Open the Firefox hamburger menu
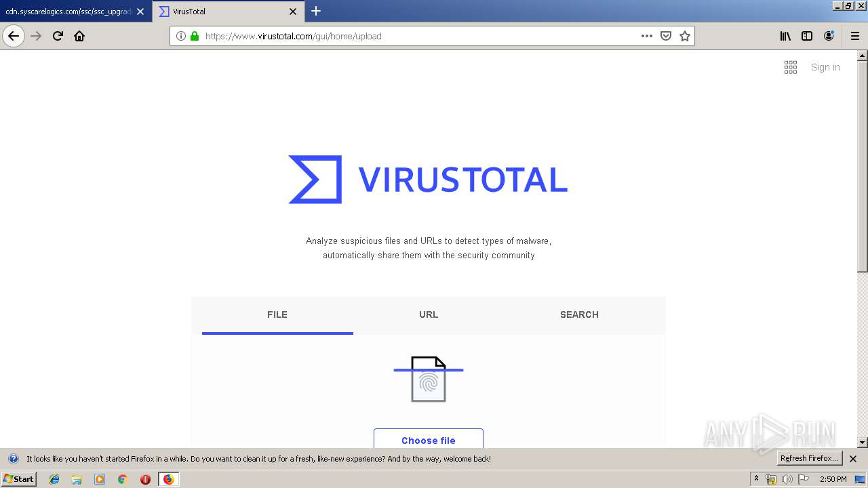Image resolution: width=868 pixels, height=488 pixels. [x=855, y=36]
